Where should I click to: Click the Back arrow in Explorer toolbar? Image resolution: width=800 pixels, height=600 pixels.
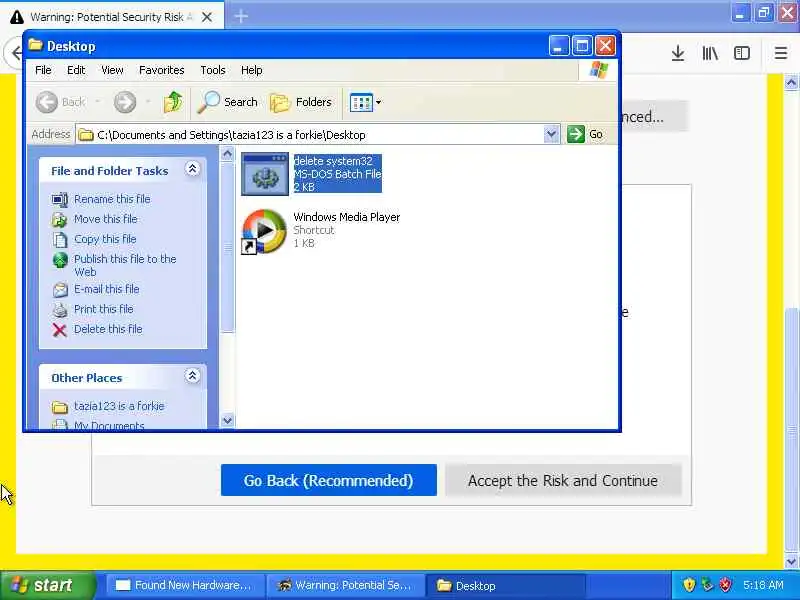click(x=47, y=102)
